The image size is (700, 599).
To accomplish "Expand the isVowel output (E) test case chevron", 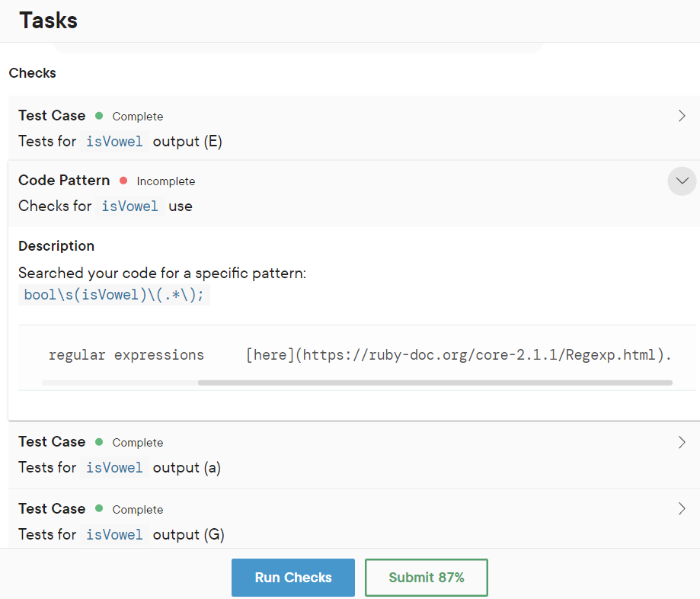I will pos(681,116).
